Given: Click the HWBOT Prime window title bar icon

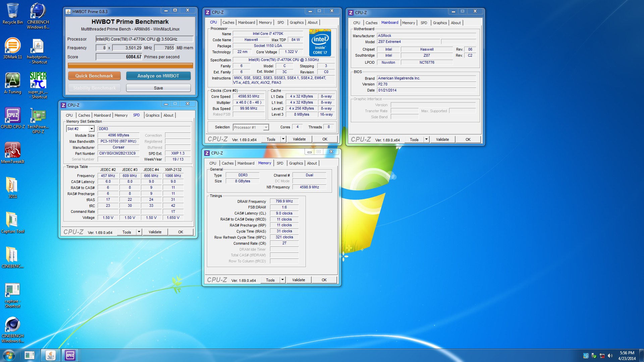Looking at the screenshot, I should [x=68, y=12].
